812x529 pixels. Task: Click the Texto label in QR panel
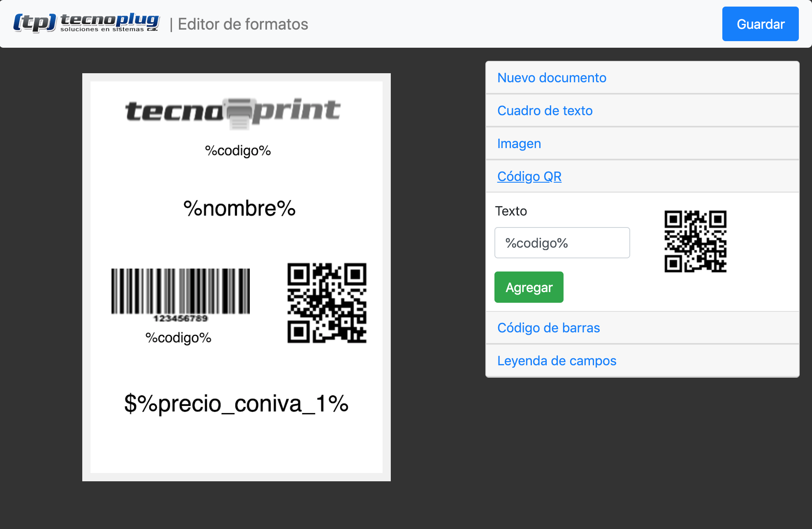click(x=511, y=211)
